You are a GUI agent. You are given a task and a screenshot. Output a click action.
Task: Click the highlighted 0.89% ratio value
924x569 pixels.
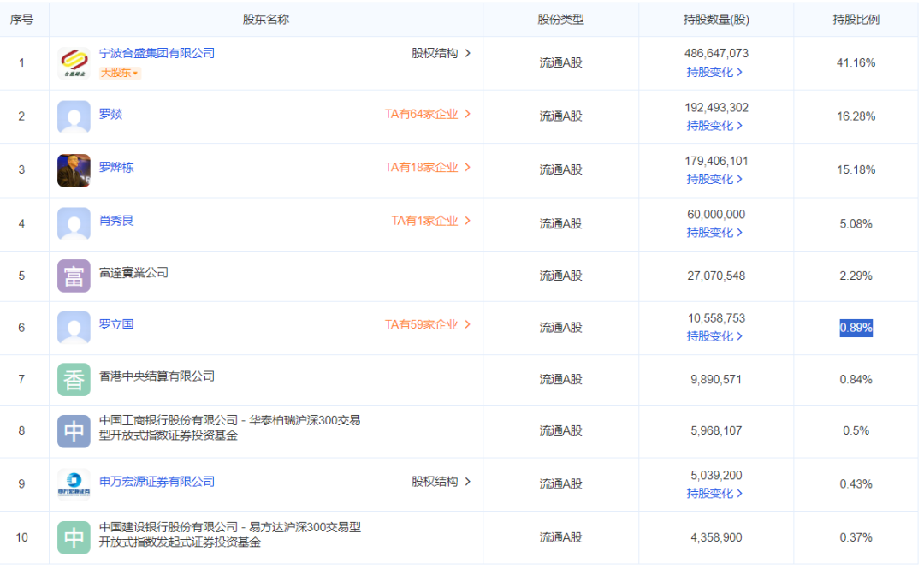pyautogui.click(x=856, y=328)
